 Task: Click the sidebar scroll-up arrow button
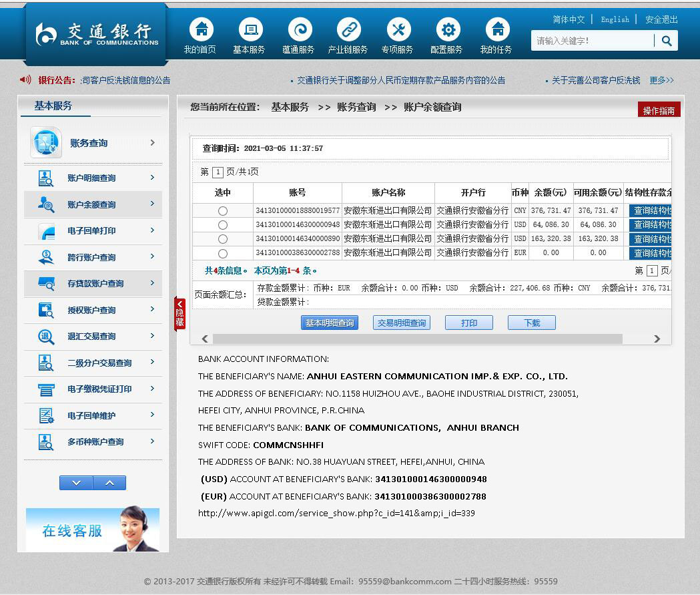pyautogui.click(x=110, y=483)
